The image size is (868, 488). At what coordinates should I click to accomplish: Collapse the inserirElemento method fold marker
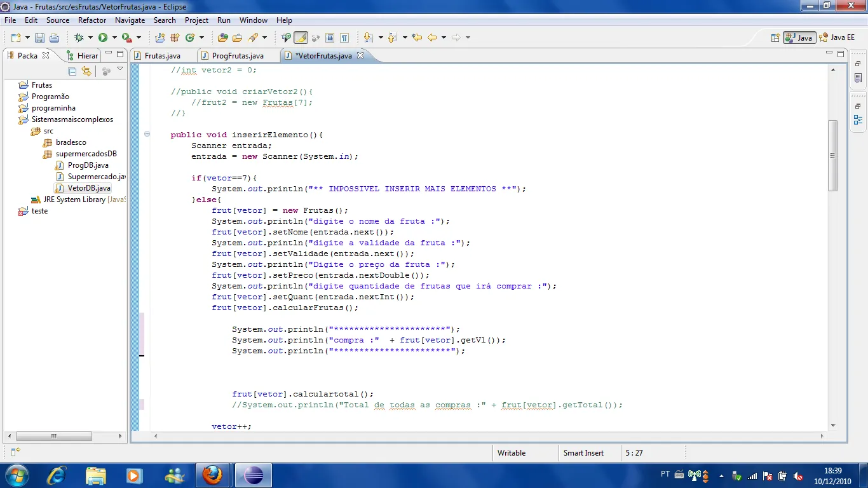point(147,134)
